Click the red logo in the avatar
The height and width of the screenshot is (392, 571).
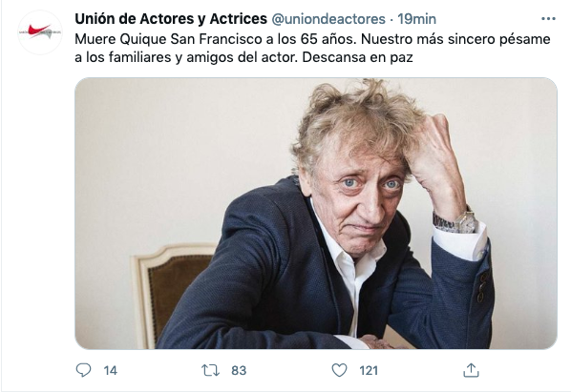39,31
